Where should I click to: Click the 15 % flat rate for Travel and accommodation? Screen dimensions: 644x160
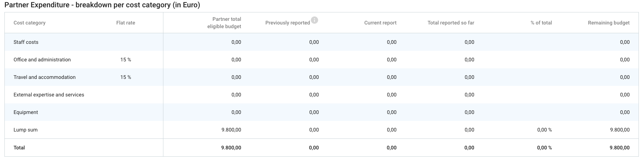click(126, 77)
